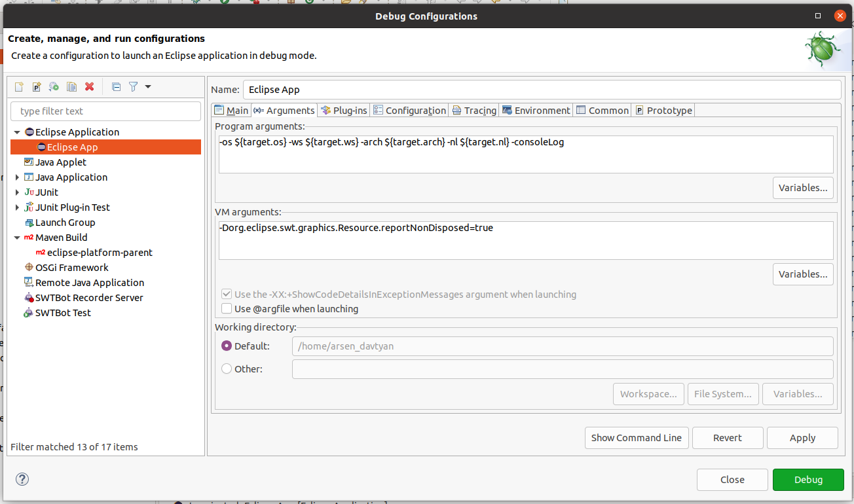
Task: Click into the VM arguments text area
Action: 526,240
